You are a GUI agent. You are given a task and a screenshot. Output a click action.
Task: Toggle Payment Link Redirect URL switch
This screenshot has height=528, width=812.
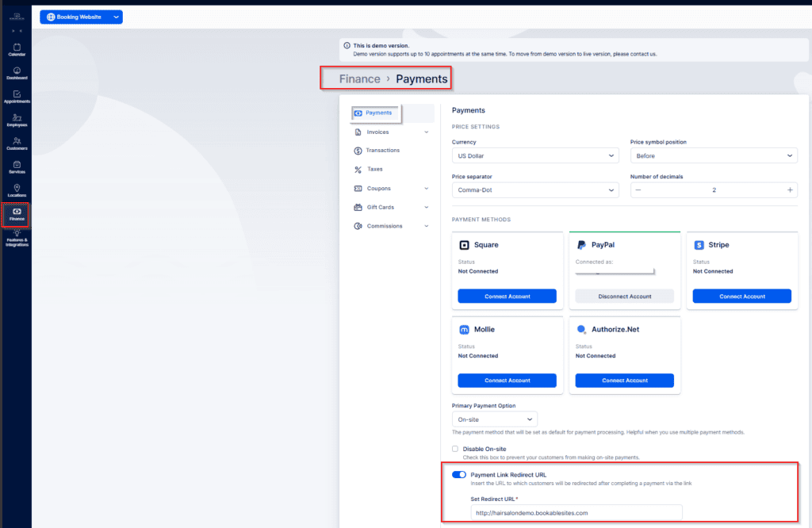(459, 475)
